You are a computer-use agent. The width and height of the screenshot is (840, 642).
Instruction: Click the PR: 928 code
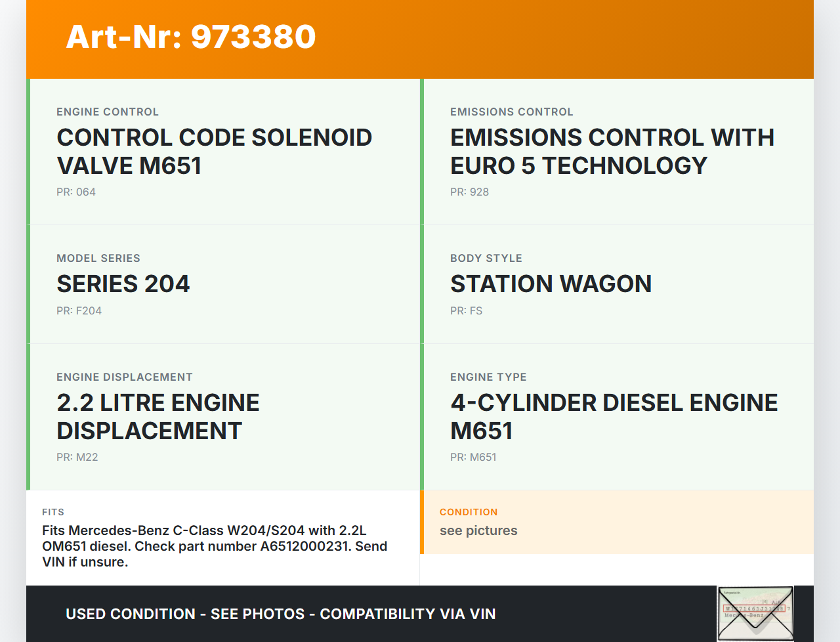(469, 192)
